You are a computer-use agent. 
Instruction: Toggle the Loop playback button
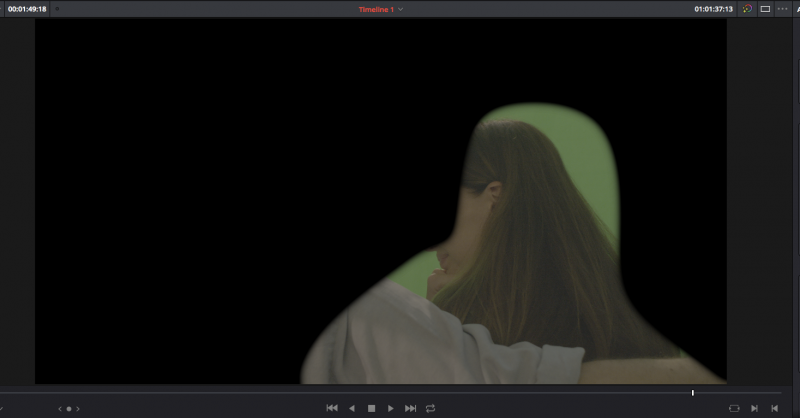431,408
